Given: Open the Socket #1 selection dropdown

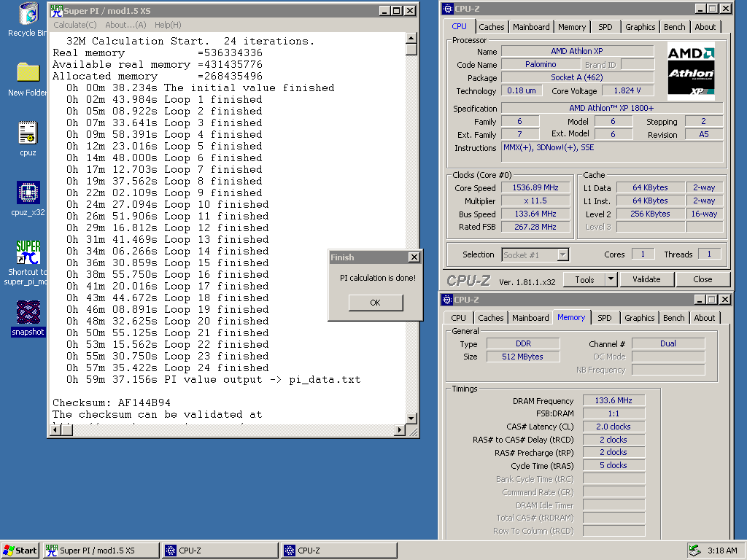Looking at the screenshot, I should tap(562, 254).
